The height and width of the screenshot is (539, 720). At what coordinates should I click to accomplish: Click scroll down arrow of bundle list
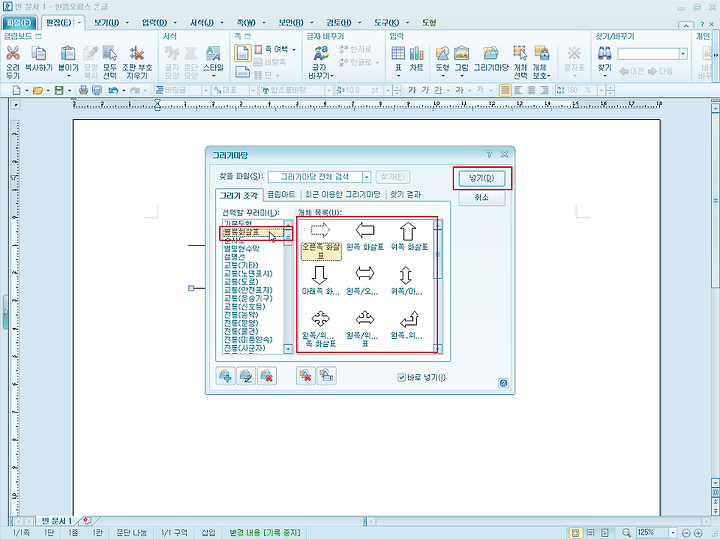coord(288,349)
